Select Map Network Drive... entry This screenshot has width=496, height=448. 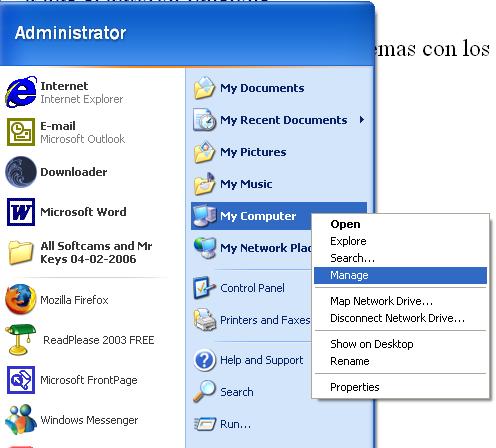(400, 301)
